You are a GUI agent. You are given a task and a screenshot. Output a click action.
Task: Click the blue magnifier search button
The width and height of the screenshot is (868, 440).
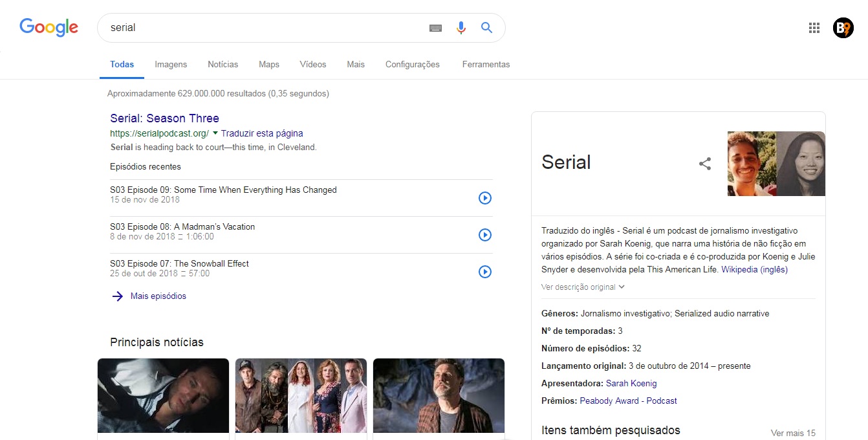coord(486,28)
